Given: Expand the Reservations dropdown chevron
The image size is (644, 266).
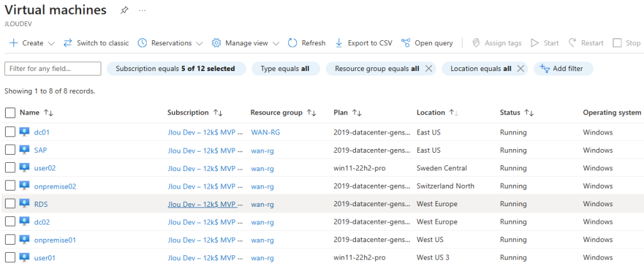Looking at the screenshot, I should point(199,43).
